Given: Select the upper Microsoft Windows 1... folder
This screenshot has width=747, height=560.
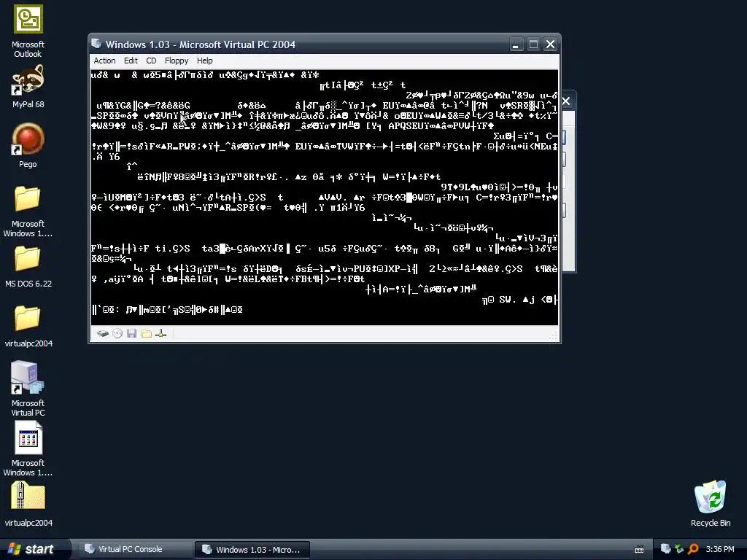Looking at the screenshot, I should pyautogui.click(x=28, y=211).
